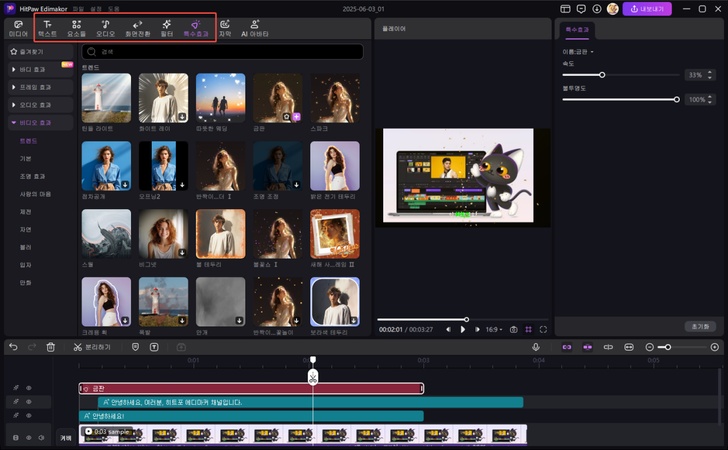Toggle lock on the main video track
Viewport: 728px width, 450px height.
15,437
